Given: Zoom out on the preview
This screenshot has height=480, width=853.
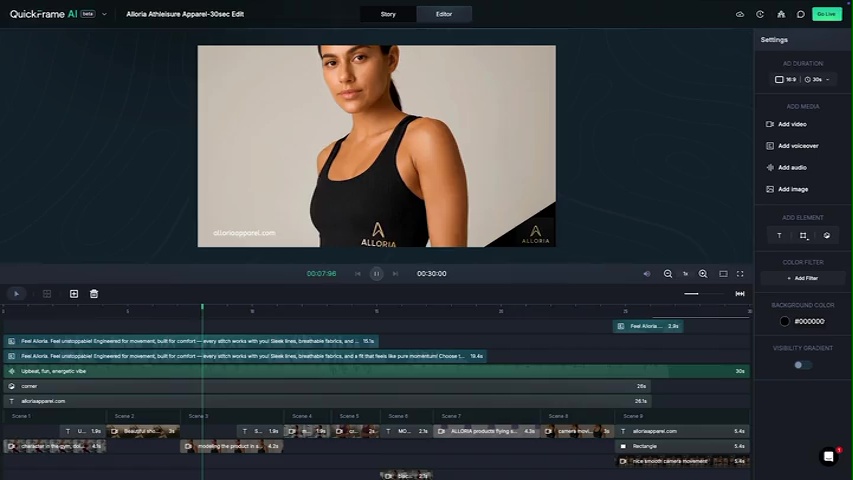Looking at the screenshot, I should click(668, 274).
